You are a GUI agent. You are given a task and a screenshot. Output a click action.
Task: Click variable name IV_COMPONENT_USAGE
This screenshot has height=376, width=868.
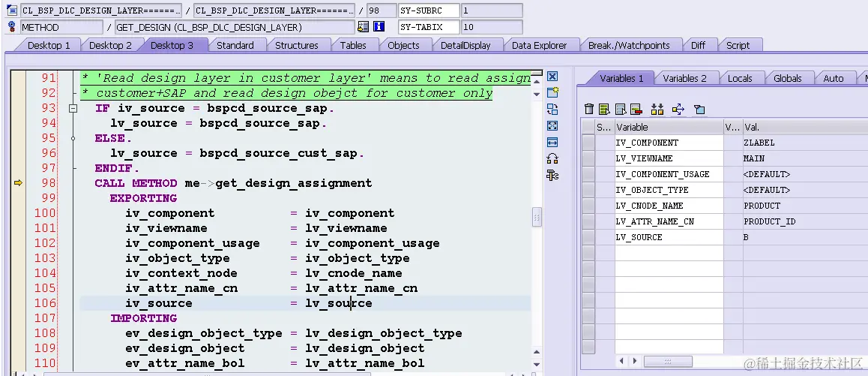click(x=662, y=174)
